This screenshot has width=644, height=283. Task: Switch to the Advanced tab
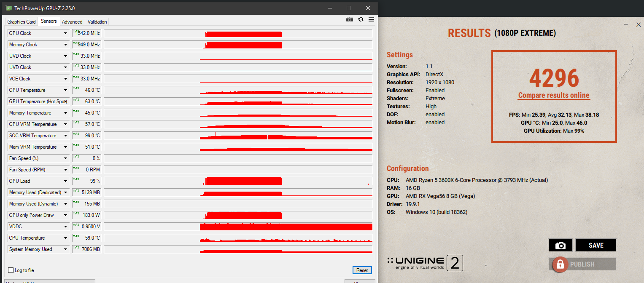pyautogui.click(x=72, y=22)
